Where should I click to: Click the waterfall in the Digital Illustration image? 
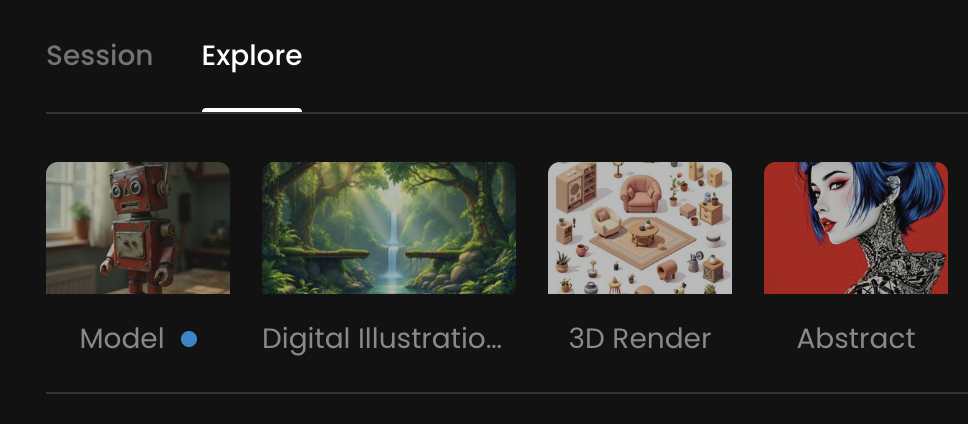393,246
